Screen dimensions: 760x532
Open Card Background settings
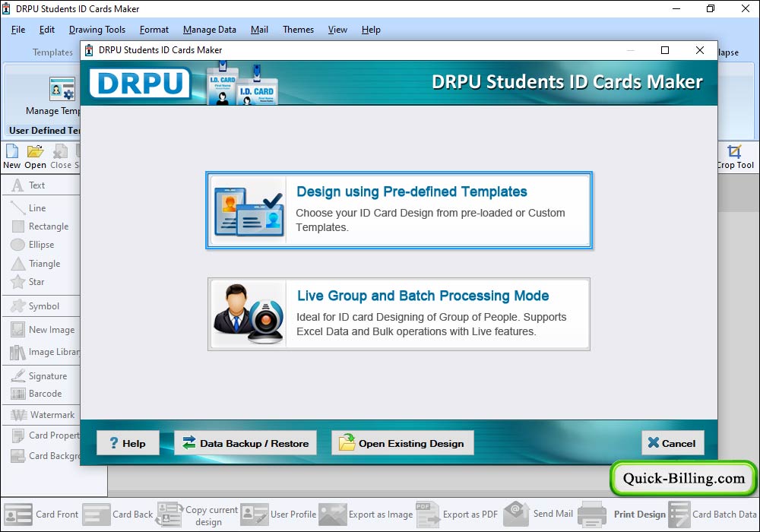(45, 456)
